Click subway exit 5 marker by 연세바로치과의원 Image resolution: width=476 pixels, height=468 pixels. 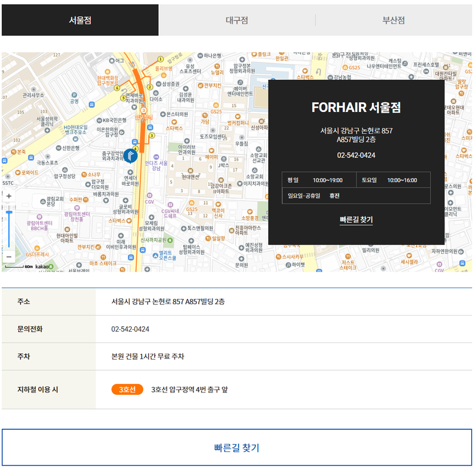123,98
